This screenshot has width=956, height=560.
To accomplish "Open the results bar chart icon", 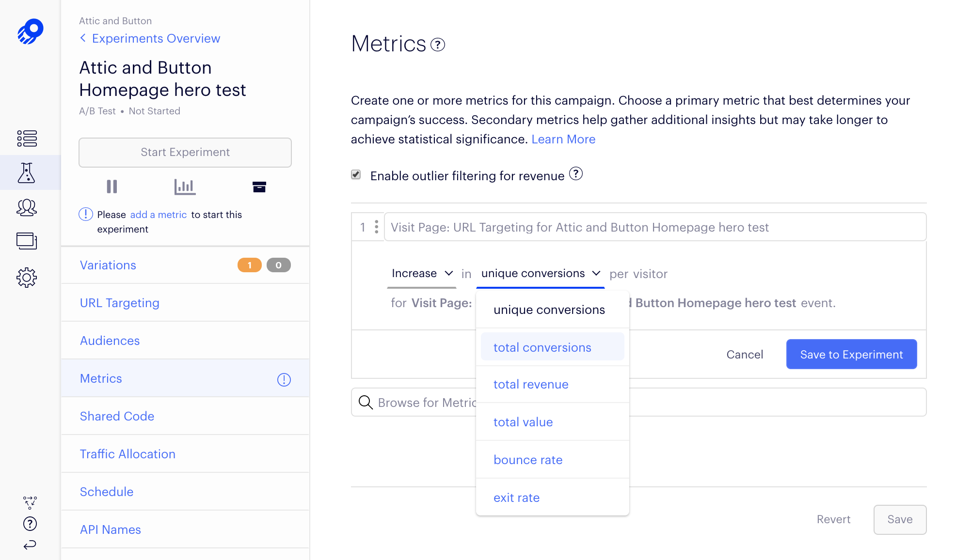I will (185, 187).
